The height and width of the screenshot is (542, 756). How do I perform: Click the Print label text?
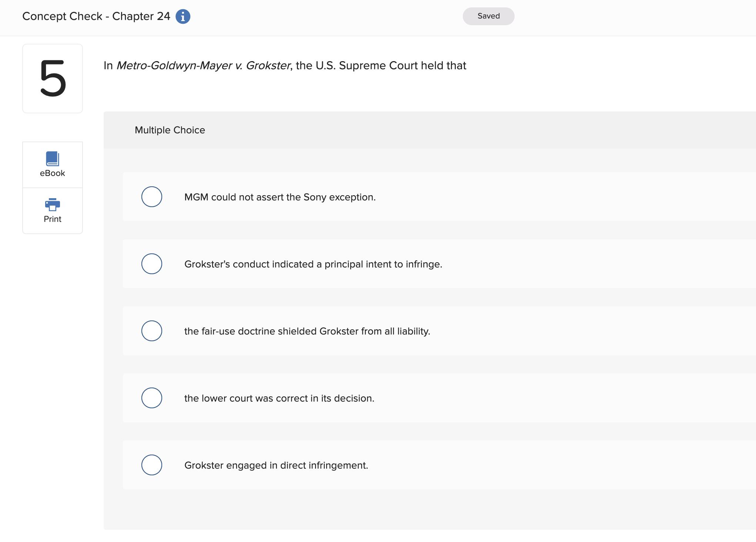[53, 219]
